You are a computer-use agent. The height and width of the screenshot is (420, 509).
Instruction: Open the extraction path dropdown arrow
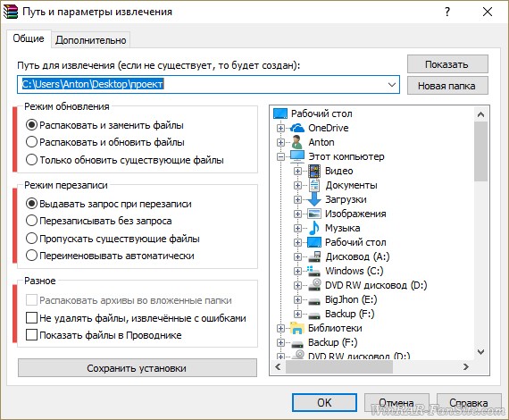tap(392, 85)
